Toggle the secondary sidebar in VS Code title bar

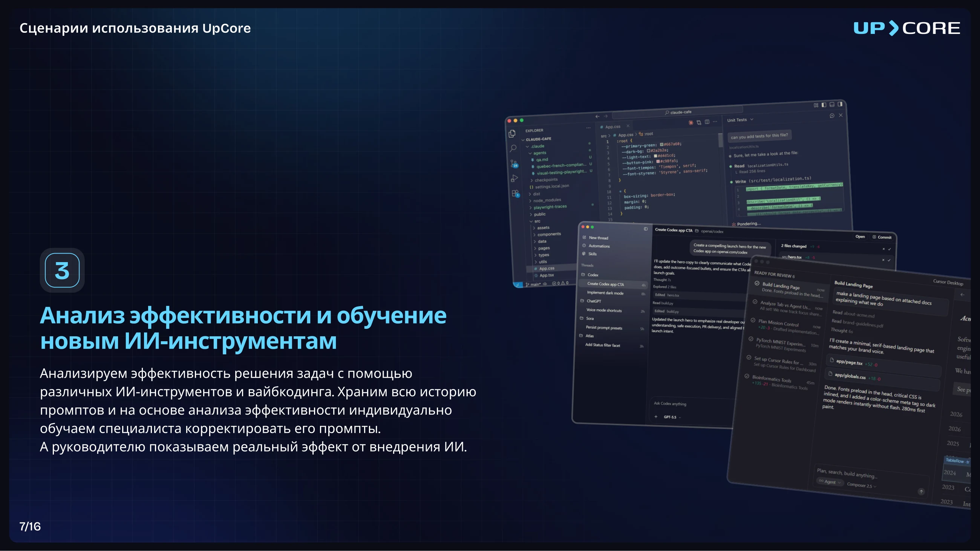click(x=840, y=104)
